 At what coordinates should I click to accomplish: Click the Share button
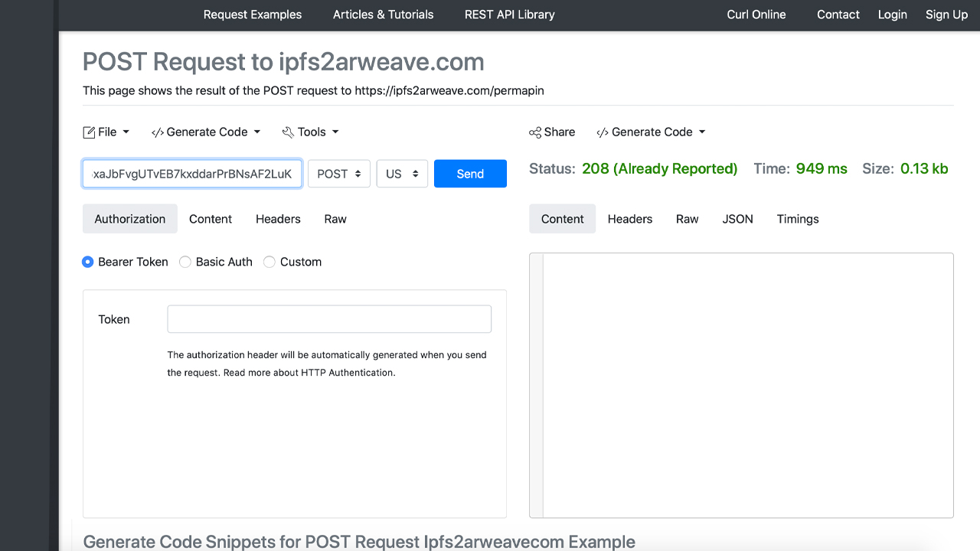(552, 132)
